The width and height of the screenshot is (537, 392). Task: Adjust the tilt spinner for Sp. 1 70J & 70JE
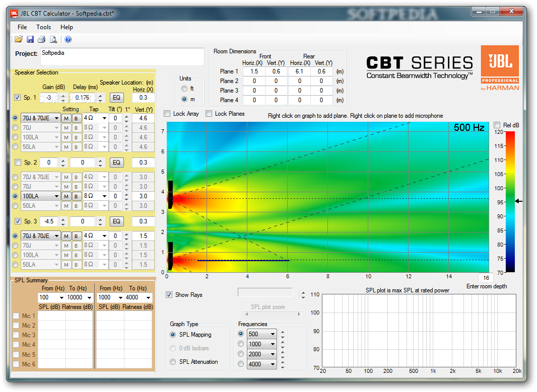pos(126,118)
